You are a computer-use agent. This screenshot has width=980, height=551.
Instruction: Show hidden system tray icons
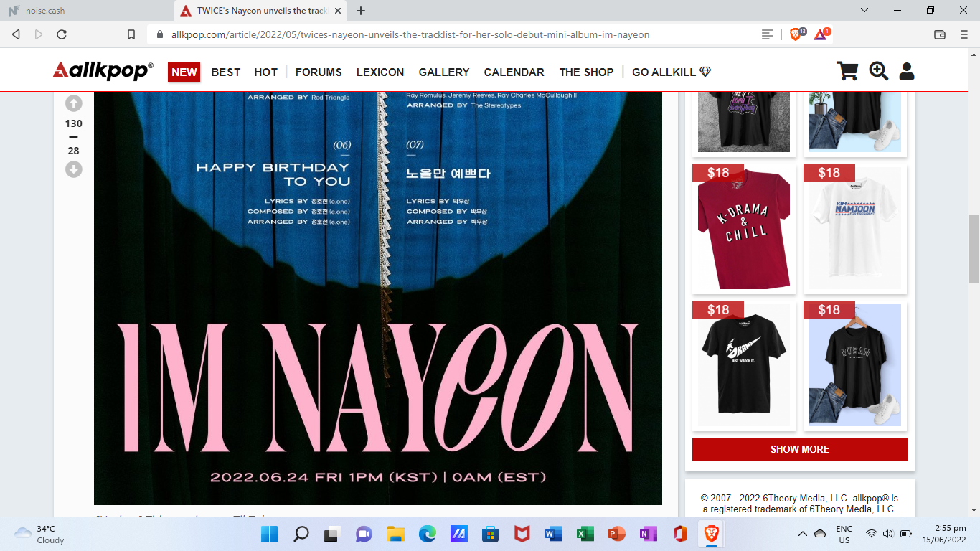(x=803, y=534)
